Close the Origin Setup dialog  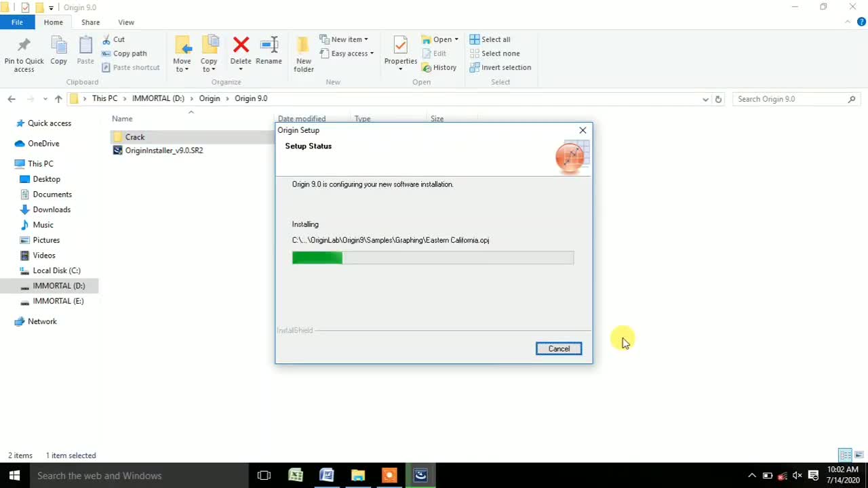click(x=583, y=130)
